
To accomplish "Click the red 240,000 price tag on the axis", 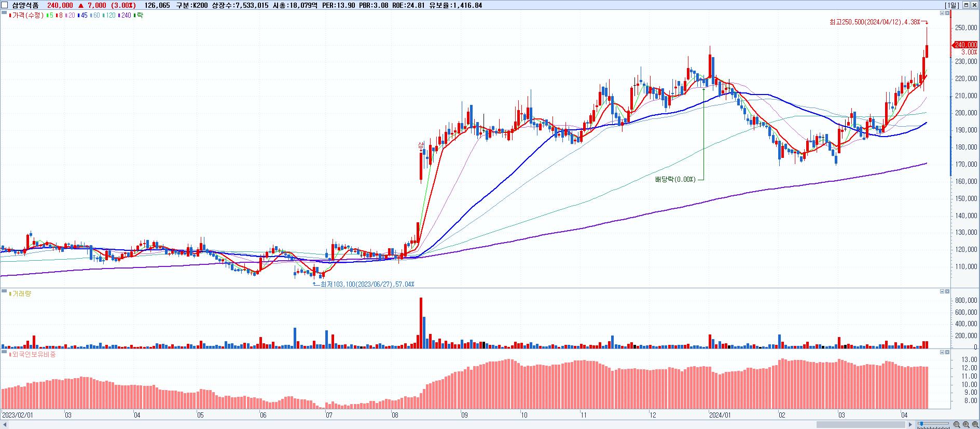I will 965,45.
